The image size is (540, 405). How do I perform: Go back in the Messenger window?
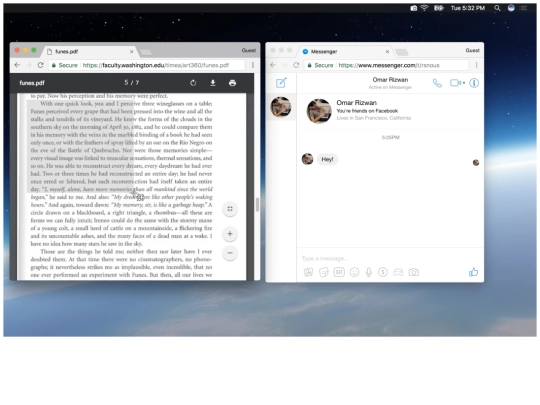(273, 65)
